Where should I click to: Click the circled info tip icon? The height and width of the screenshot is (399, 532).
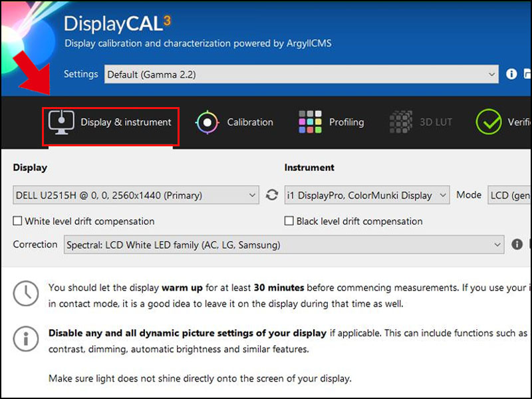(x=26, y=339)
